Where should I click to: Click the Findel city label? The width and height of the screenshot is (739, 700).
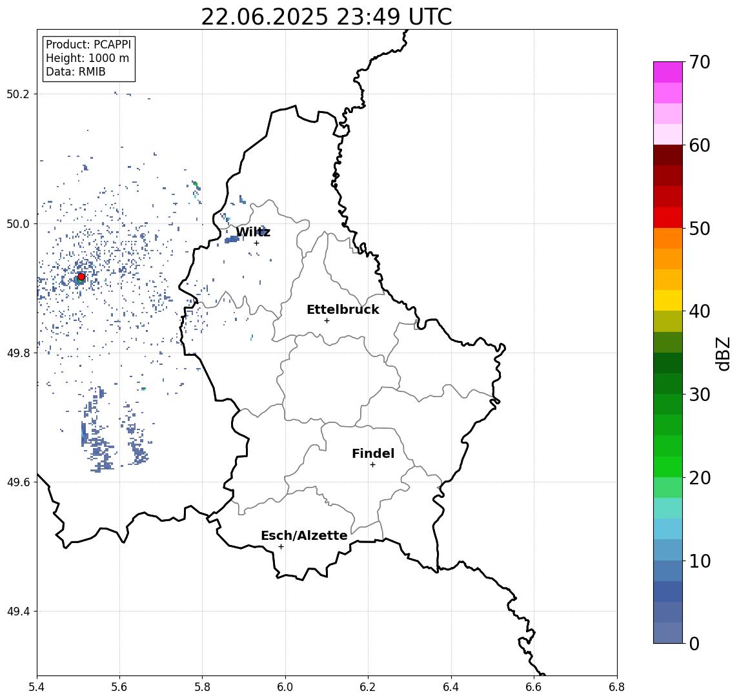click(373, 454)
